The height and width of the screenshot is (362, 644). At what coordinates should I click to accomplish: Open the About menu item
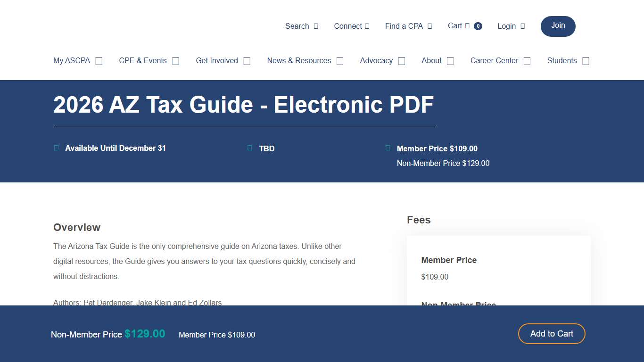(450, 60)
